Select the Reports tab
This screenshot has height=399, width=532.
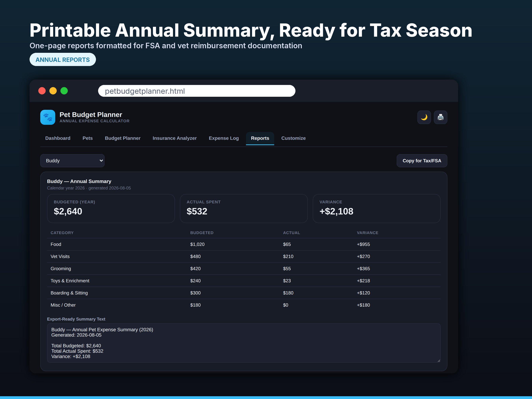(260, 138)
